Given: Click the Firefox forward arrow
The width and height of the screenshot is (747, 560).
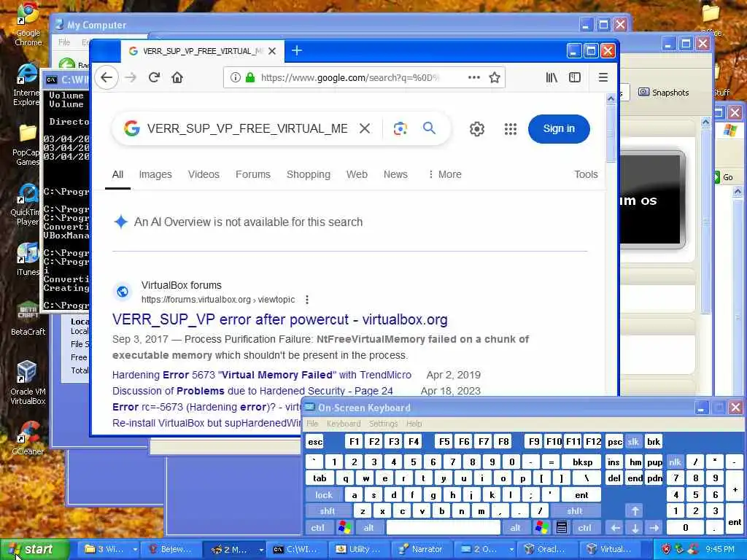Looking at the screenshot, I should (131, 77).
